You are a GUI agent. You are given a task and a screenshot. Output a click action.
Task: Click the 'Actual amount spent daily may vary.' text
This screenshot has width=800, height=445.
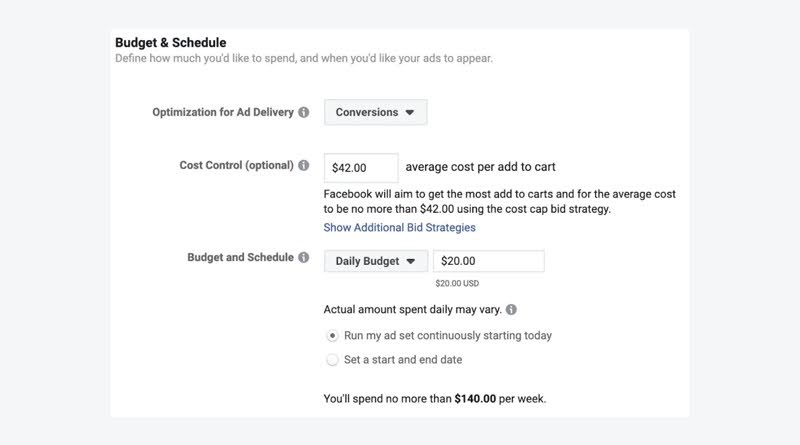(412, 309)
